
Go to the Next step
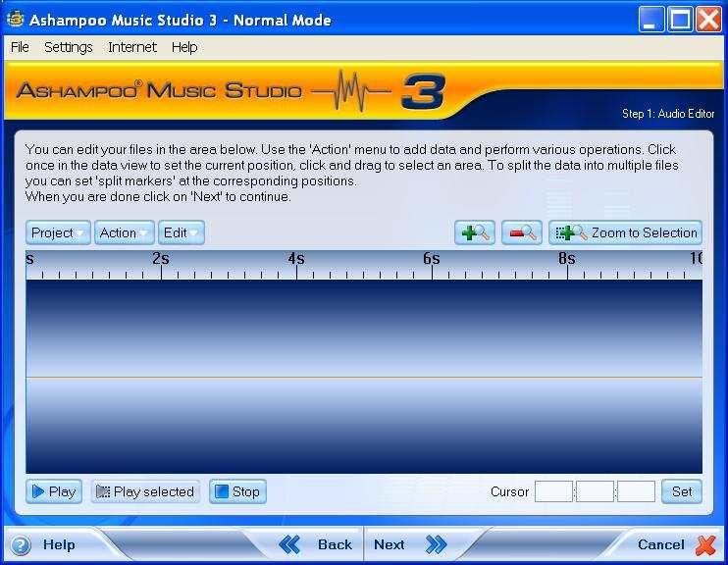point(409,544)
